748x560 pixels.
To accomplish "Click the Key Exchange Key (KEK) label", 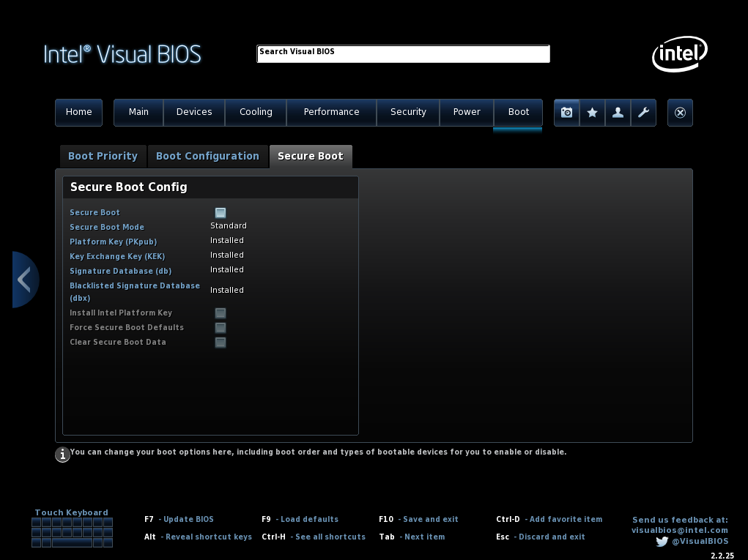I will click(117, 256).
